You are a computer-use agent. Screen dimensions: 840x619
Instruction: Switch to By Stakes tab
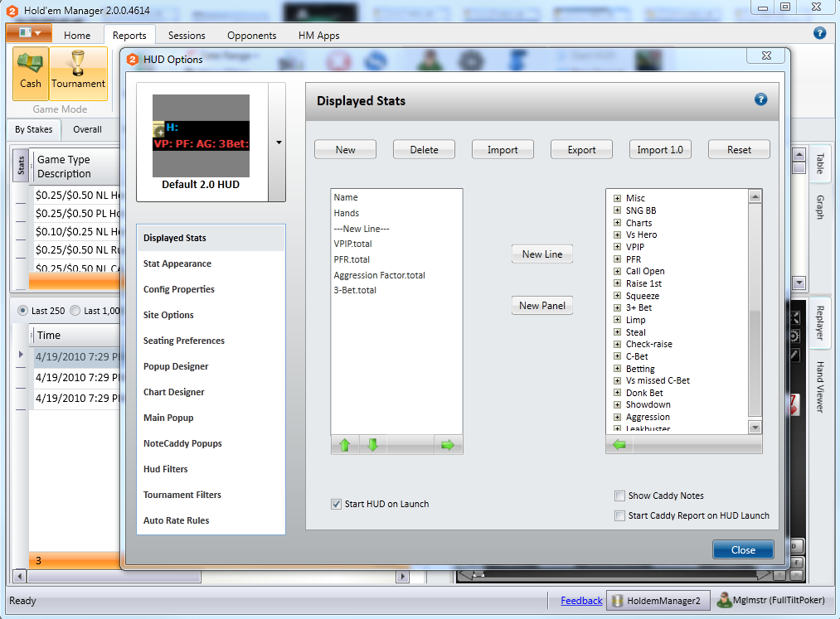[34, 129]
